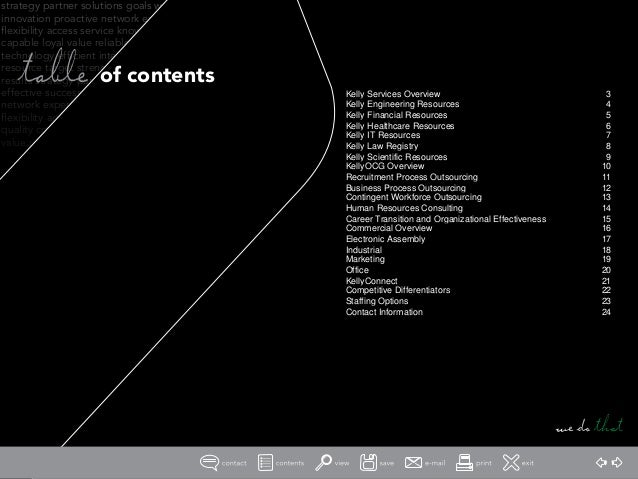This screenshot has width=638, height=479.
Task: Click the print printer icon
Action: pos(464,463)
